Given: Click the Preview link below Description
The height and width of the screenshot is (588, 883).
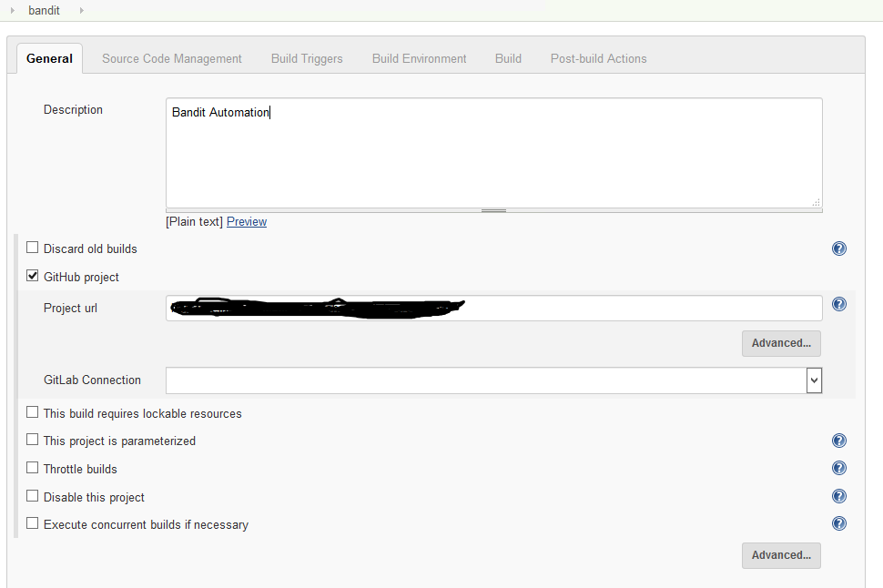Looking at the screenshot, I should point(246,221).
